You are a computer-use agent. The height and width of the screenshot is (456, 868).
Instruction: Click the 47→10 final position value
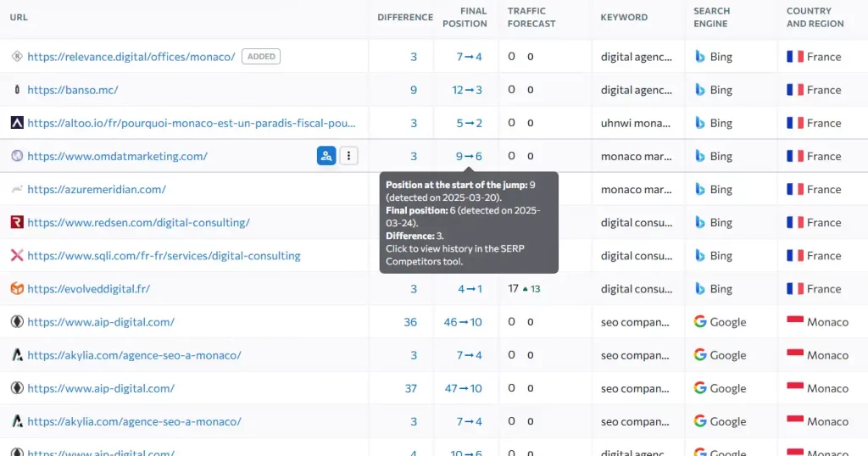tap(464, 388)
